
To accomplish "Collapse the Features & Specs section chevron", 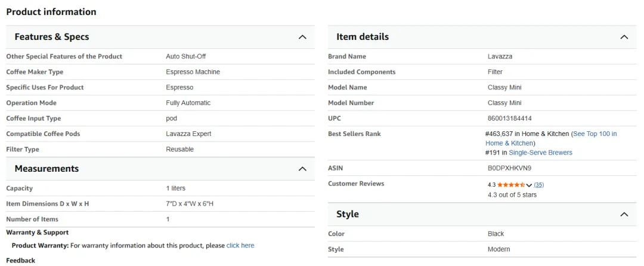I will click(302, 37).
